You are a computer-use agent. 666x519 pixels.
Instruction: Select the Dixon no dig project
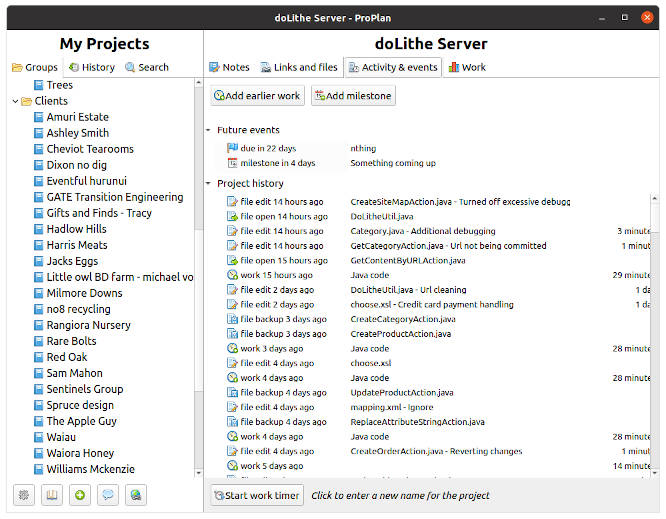[76, 165]
